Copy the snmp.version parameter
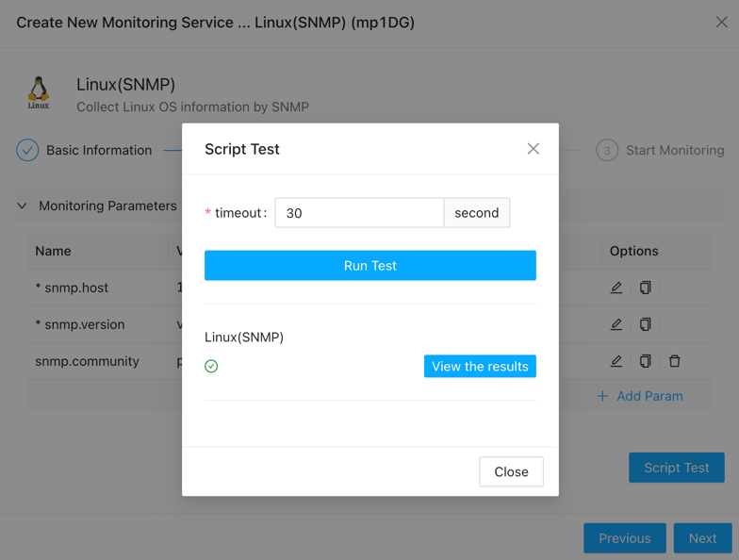This screenshot has width=739, height=560. 646,324
